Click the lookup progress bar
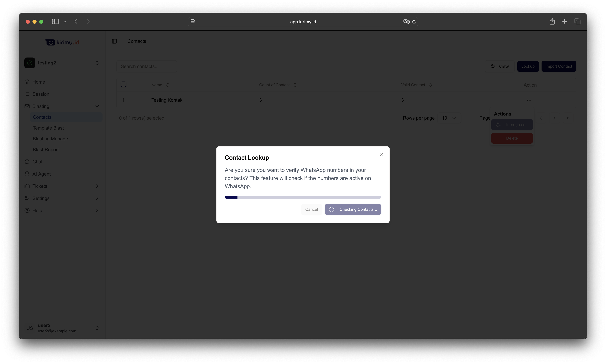The width and height of the screenshot is (606, 364). [303, 197]
